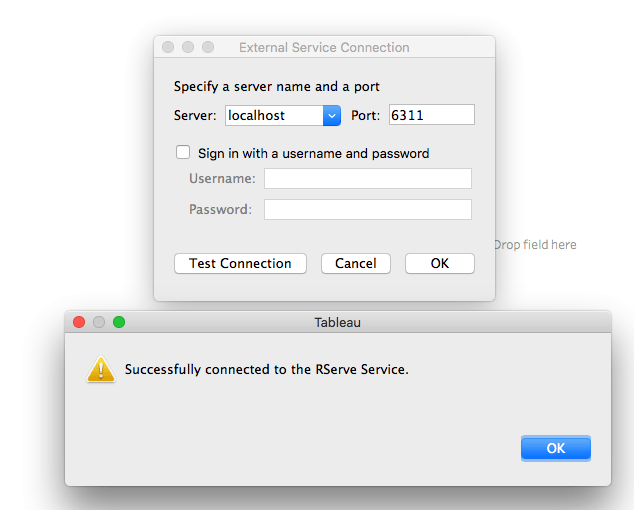634x510 pixels.
Task: Click into the Username text field
Action: (x=368, y=178)
